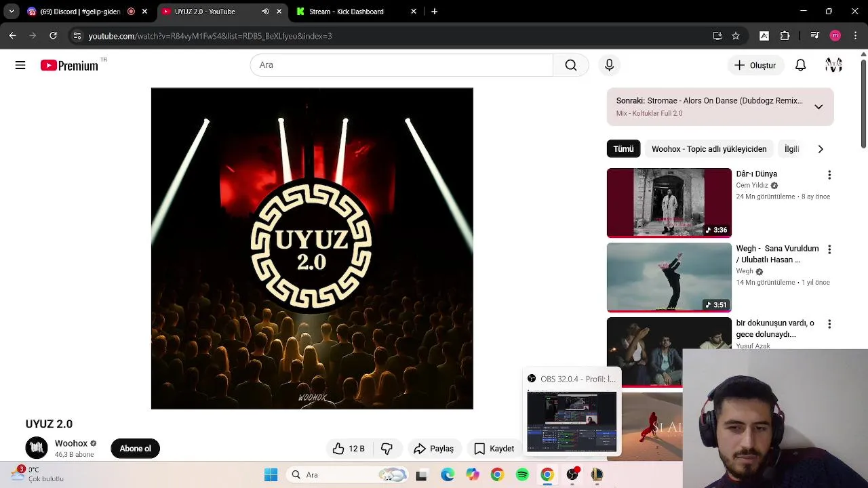Open more options for Wegh Sana Vuruldum

829,249
